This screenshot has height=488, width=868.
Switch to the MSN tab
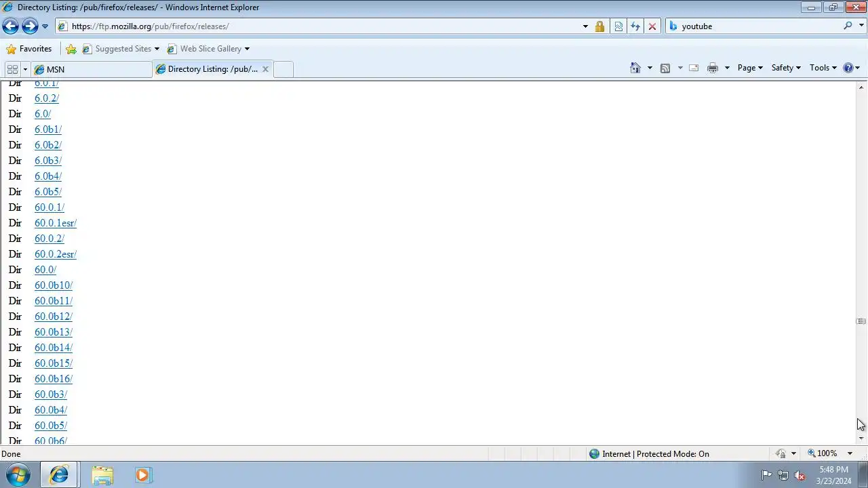point(92,69)
